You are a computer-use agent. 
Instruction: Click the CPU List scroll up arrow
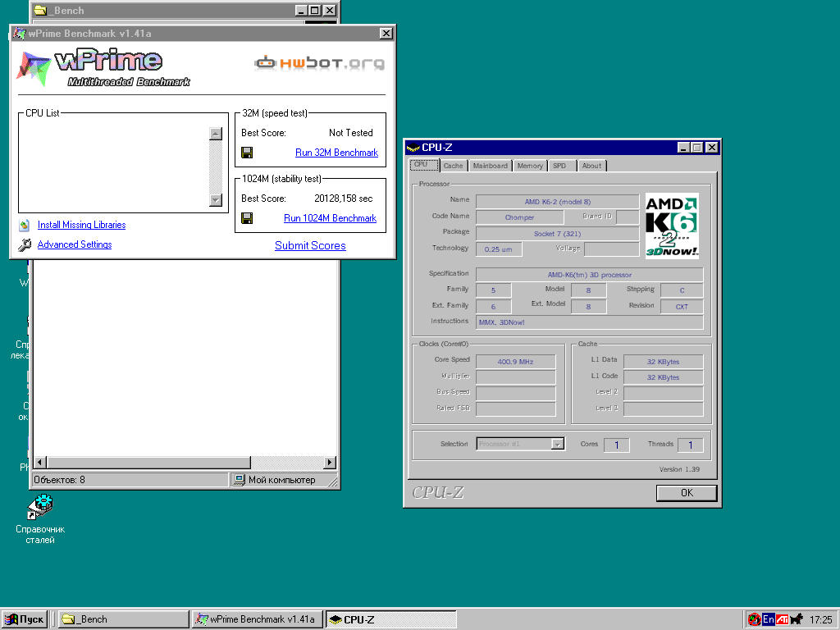pos(216,134)
